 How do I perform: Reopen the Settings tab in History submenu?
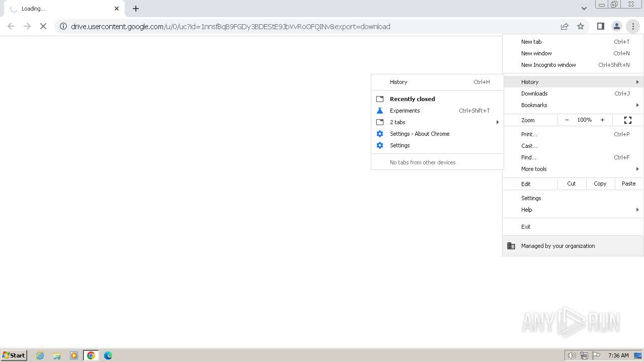pyautogui.click(x=437, y=145)
